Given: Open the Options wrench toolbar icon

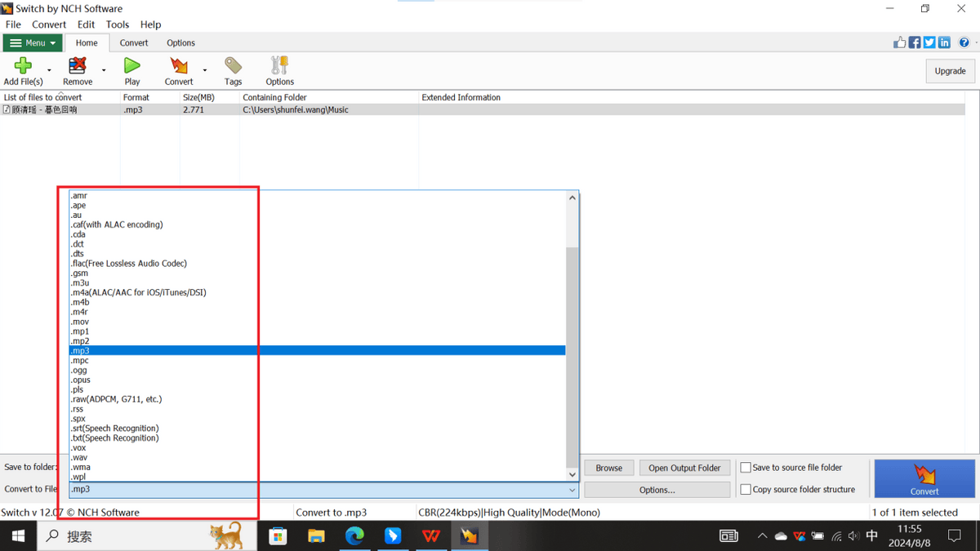Looking at the screenshot, I should (x=279, y=66).
